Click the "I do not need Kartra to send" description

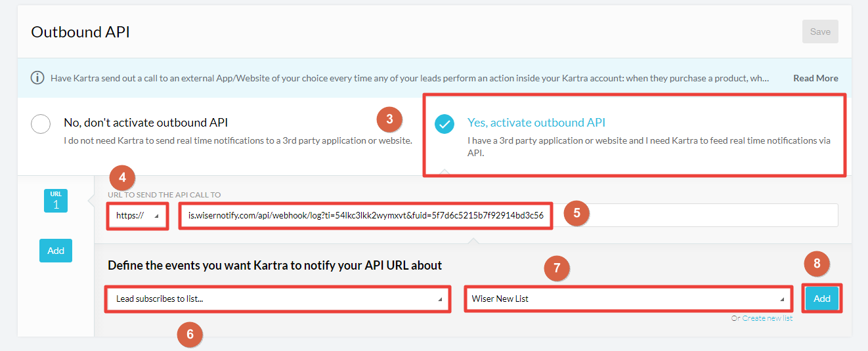(x=238, y=140)
